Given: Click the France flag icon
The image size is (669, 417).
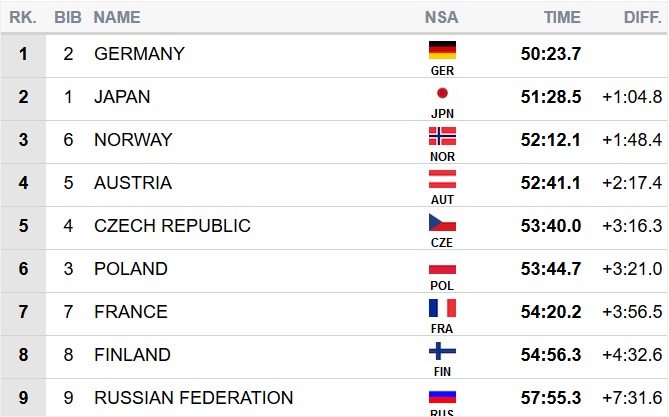Looking at the screenshot, I should (442, 308).
